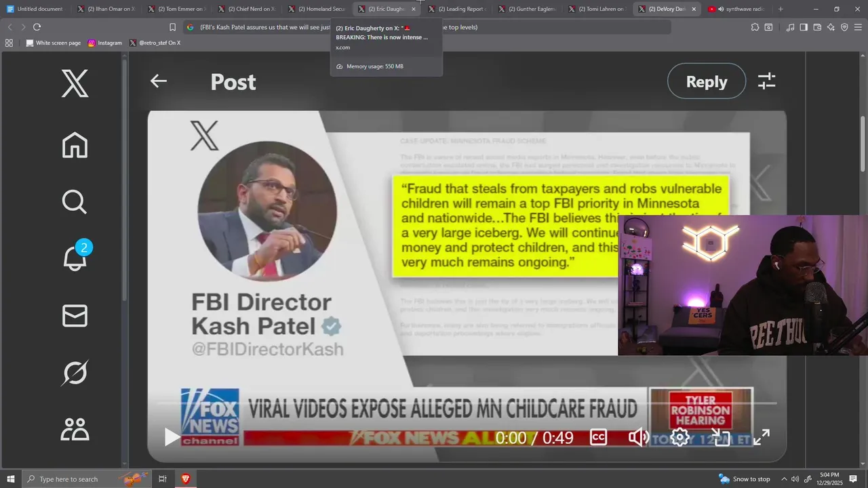Open Instagram bookmark
The height and width of the screenshot is (488, 868).
point(105,43)
